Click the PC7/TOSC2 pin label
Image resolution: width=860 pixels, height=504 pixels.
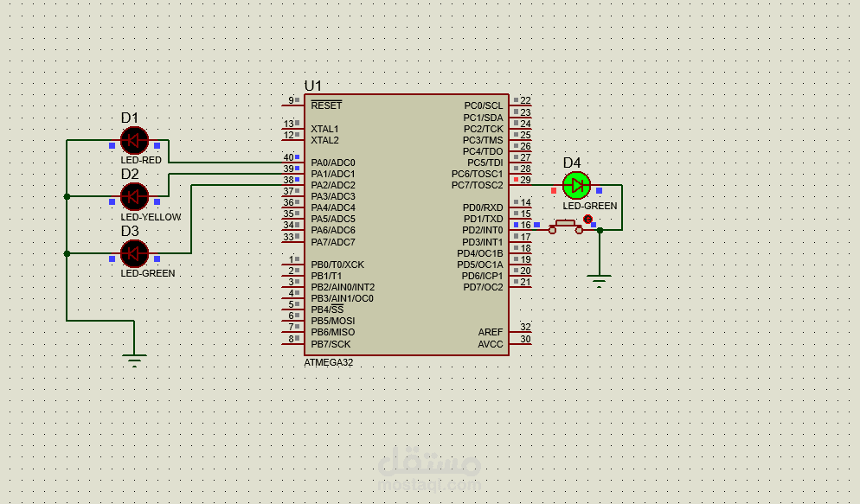(x=478, y=185)
